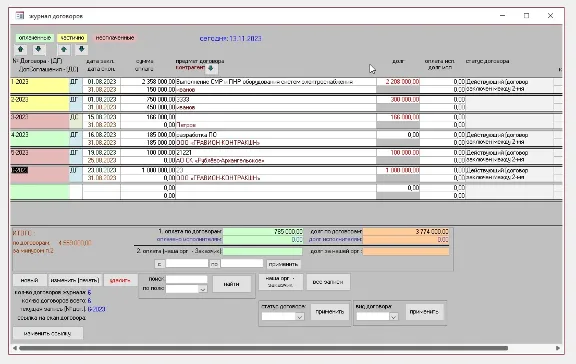Open the статус договора dropdown
Screen dimensions: 576x364
click(x=300, y=317)
